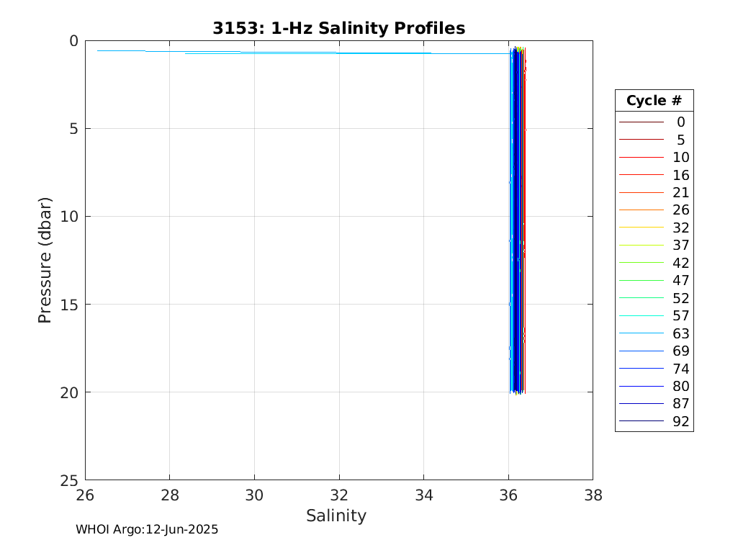Screen dimensions: 756x540
Task: Select legend entry for cycle 74
Action: [x=654, y=369]
